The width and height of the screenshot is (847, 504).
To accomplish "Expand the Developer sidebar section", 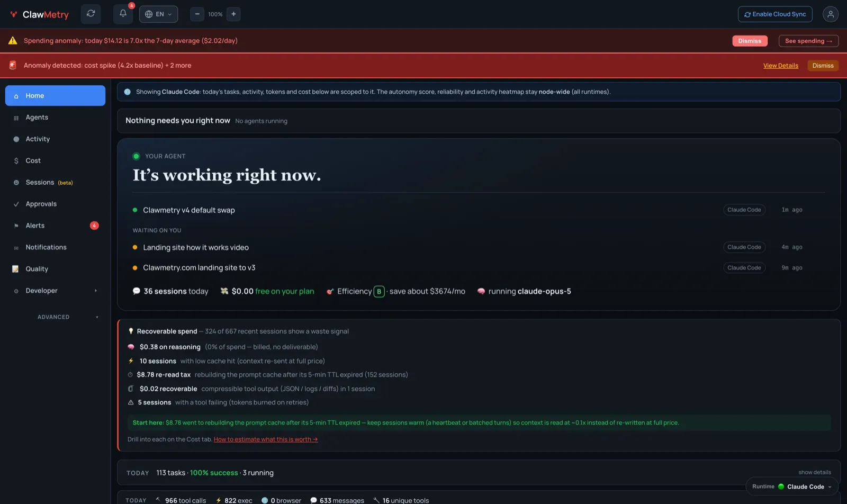I will point(55,291).
